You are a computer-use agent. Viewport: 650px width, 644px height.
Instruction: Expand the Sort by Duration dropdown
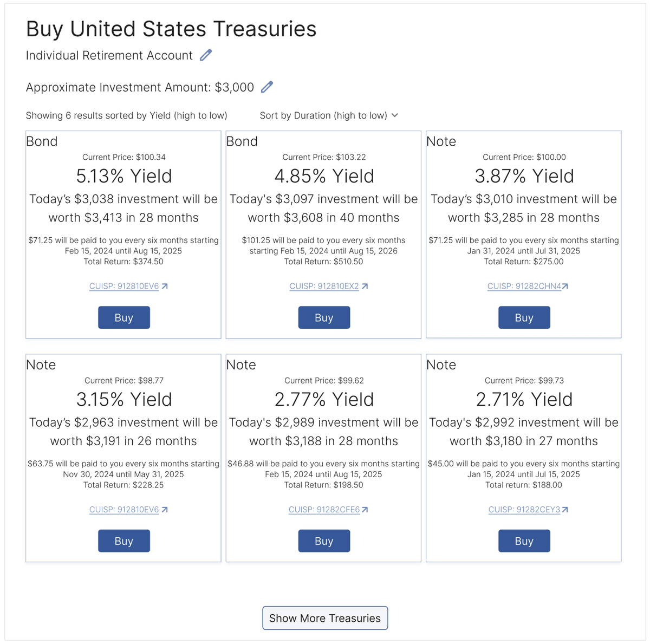323,115
